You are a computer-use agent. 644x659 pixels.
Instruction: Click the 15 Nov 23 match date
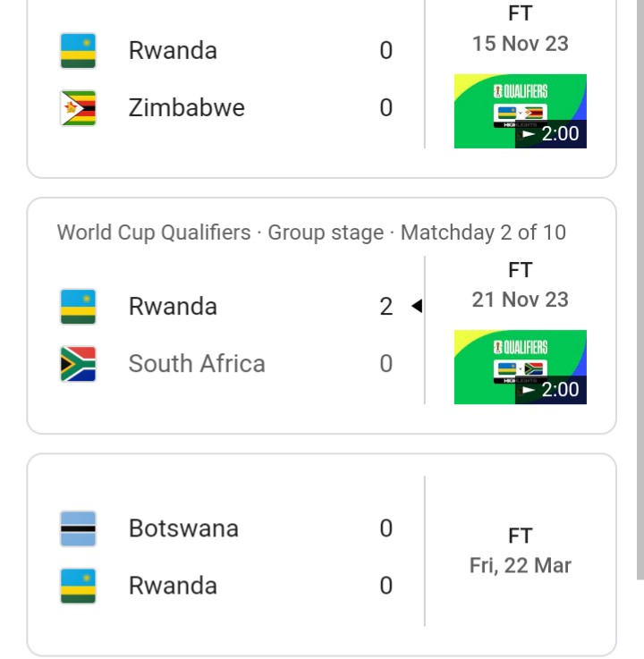(x=520, y=43)
